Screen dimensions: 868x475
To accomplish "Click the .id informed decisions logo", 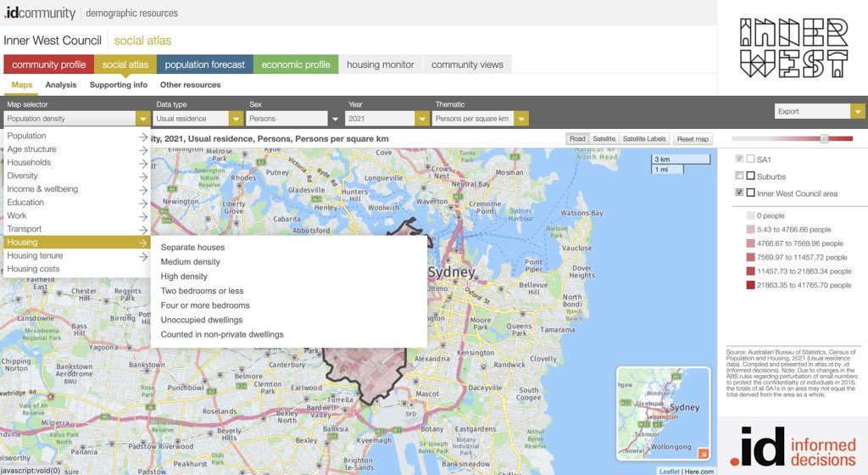I will click(793, 446).
